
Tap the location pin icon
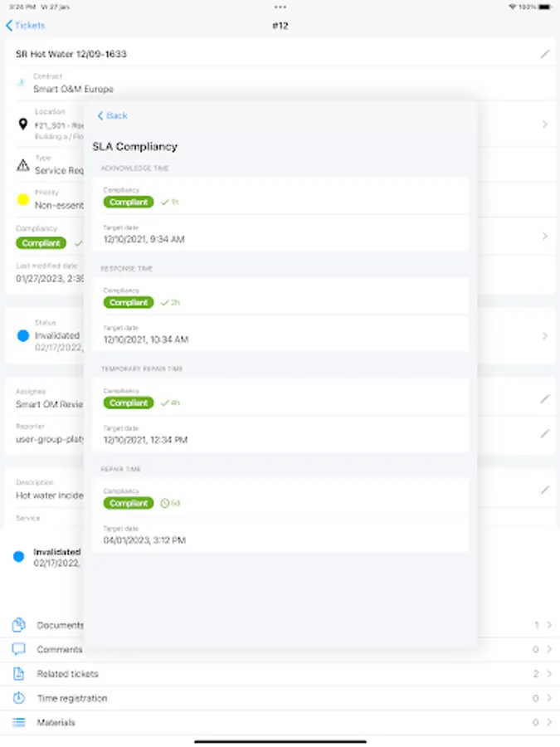23,124
